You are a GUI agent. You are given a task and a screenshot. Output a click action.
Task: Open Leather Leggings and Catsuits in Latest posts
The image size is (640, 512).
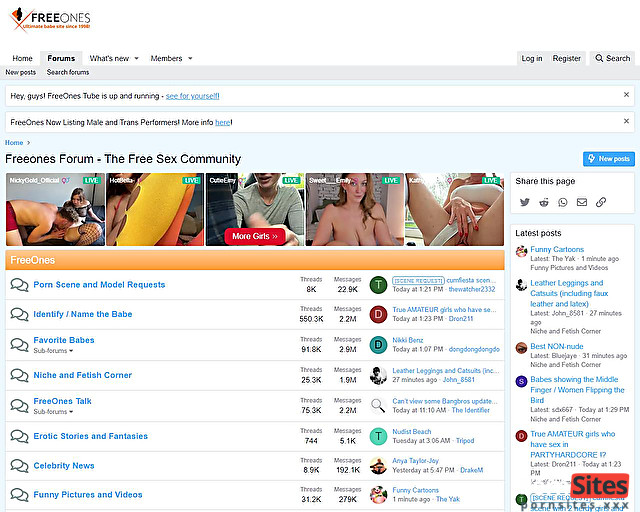[x=569, y=293]
